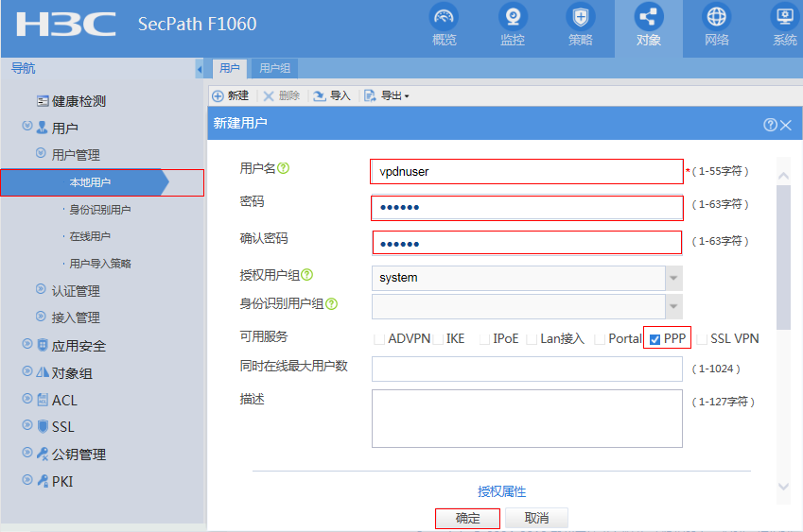803x532 pixels.
Task: Open the 身份识别用户组 dropdown
Action: (673, 306)
